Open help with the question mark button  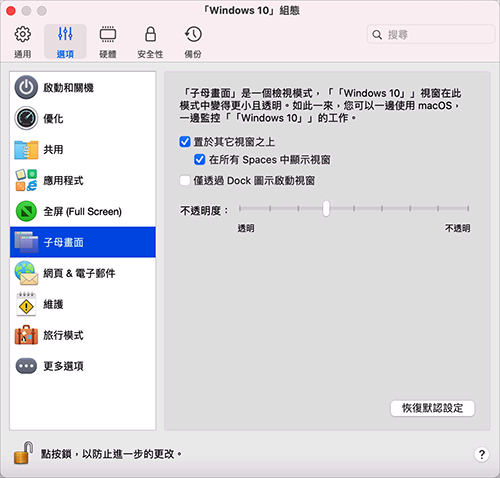pyautogui.click(x=481, y=454)
